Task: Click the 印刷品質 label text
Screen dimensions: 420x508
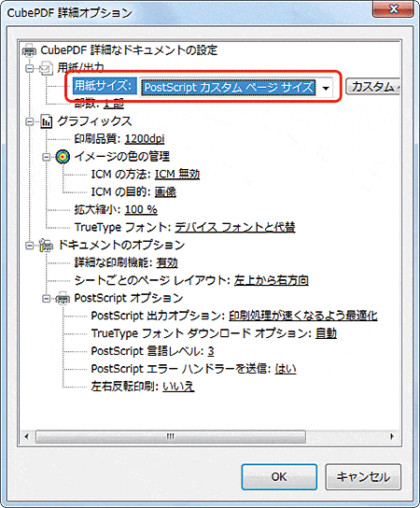Action: (98, 139)
